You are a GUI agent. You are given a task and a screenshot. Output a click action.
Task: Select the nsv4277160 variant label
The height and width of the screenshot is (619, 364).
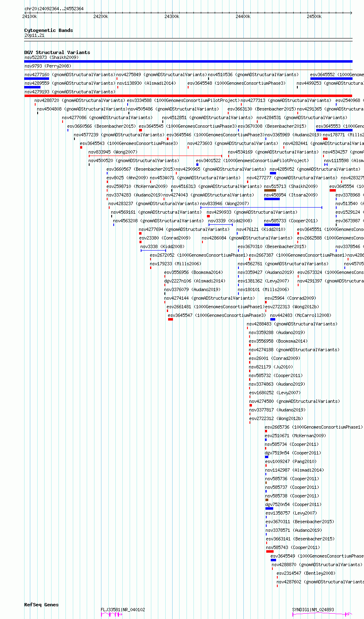70,75
